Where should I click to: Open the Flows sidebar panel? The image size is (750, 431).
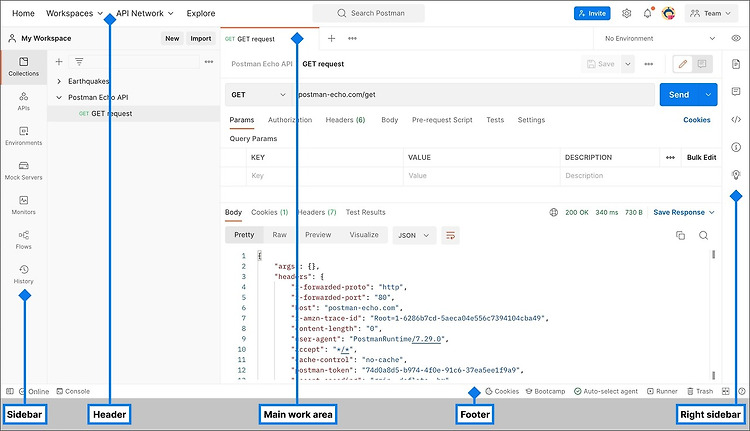point(23,240)
